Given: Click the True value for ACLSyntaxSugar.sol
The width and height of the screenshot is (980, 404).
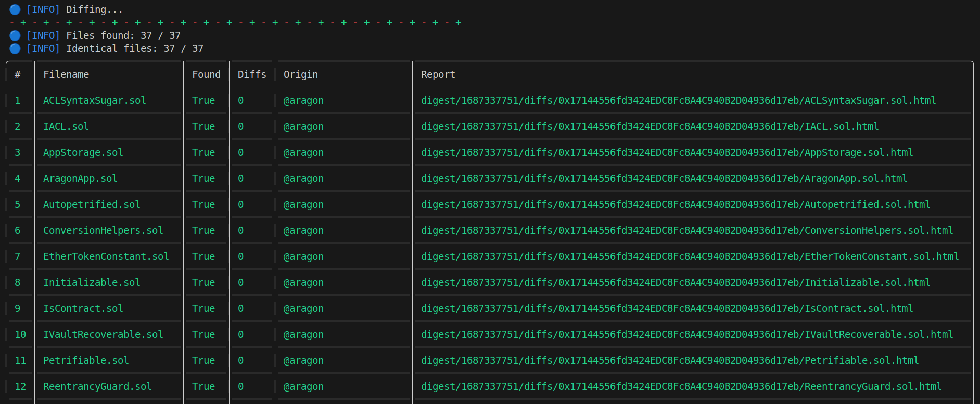Looking at the screenshot, I should [203, 100].
